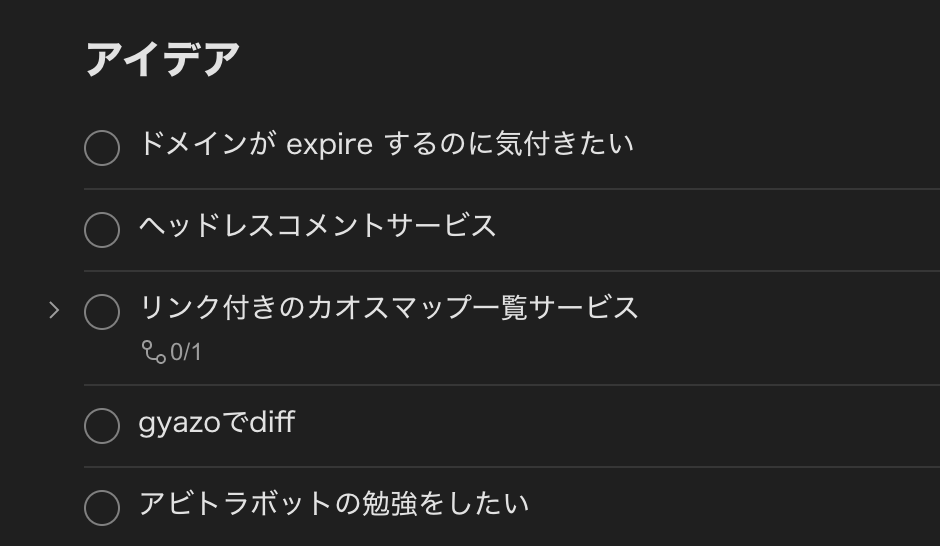Open the ヘッドレスコメントサービス task title
This screenshot has width=940, height=546.
click(318, 226)
